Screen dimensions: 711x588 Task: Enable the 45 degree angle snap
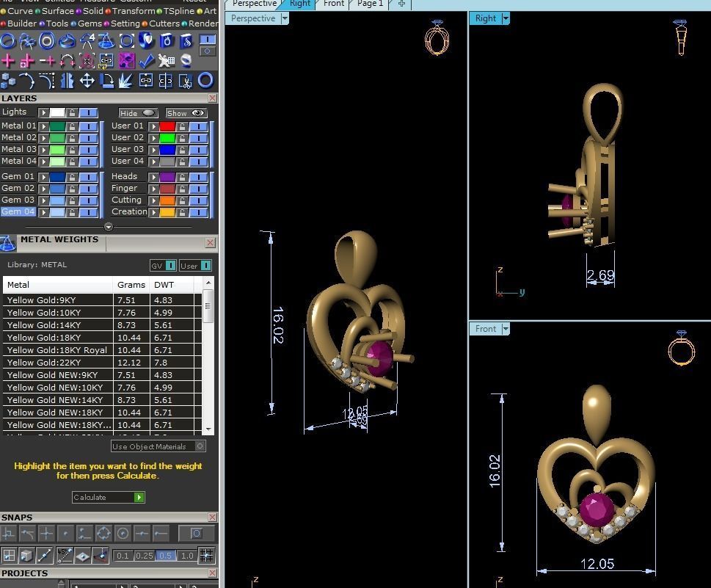coord(65,555)
